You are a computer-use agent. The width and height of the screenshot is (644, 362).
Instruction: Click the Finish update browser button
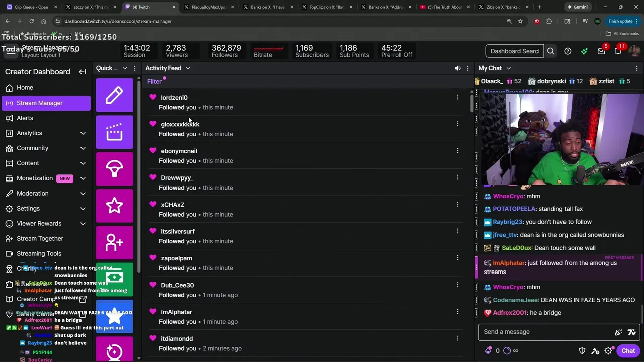click(622, 21)
